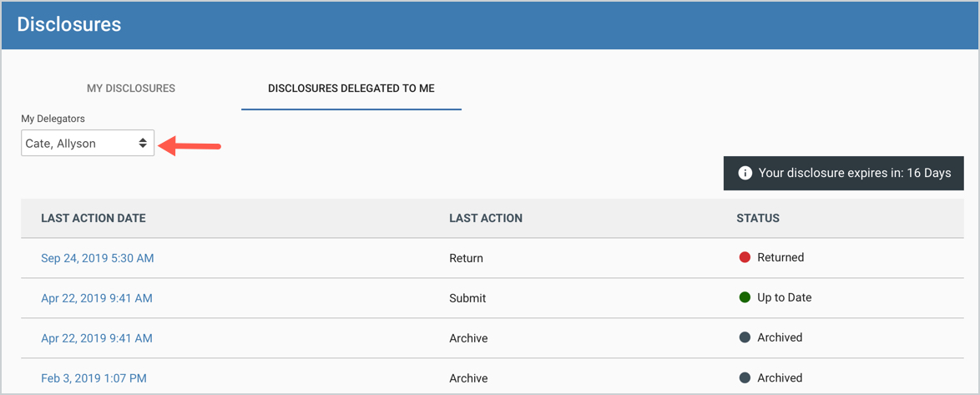Click the Submit action text

(467, 298)
